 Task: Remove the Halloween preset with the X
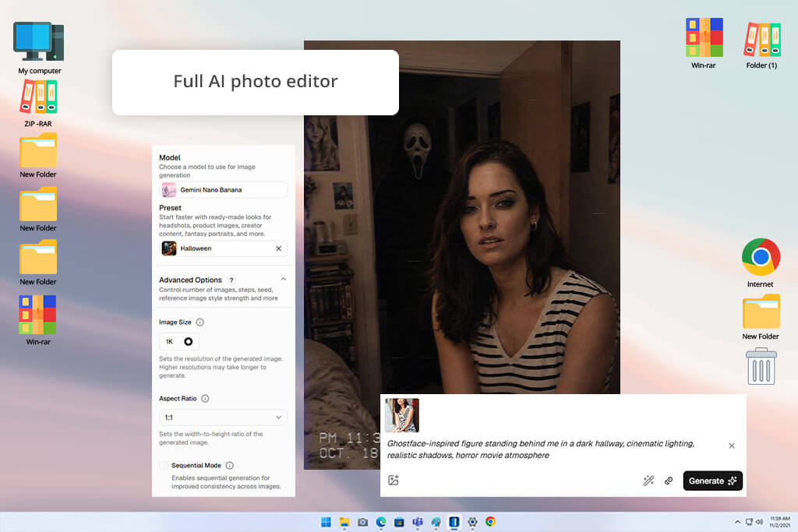(x=278, y=248)
